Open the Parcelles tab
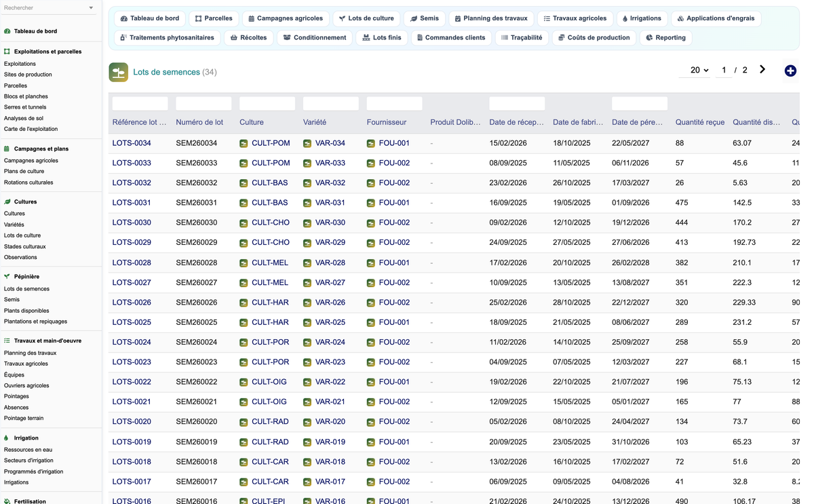 [x=214, y=18]
